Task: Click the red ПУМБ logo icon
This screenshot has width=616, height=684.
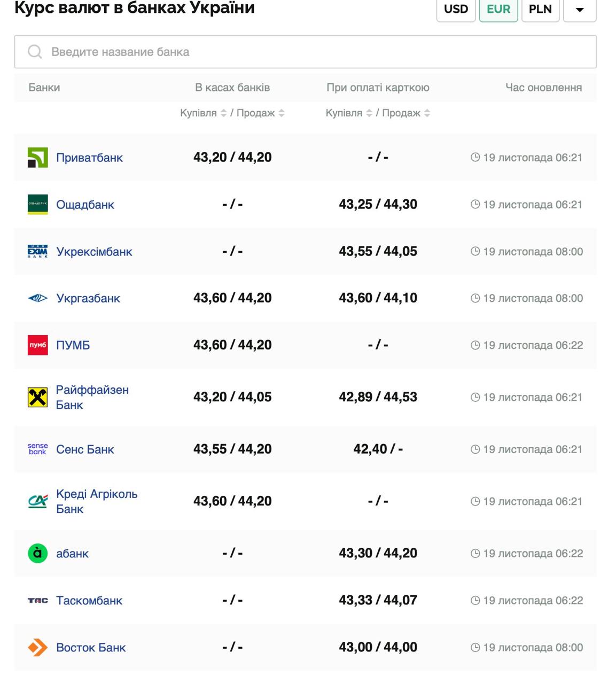Action: pyautogui.click(x=37, y=345)
